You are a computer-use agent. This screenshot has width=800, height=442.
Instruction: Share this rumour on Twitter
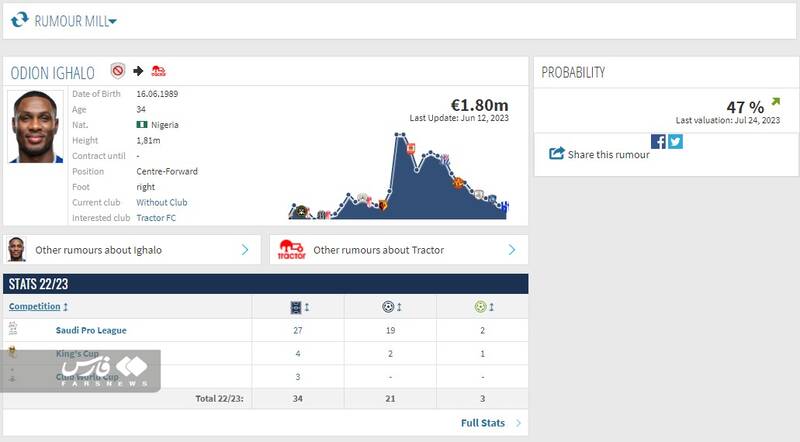675,141
